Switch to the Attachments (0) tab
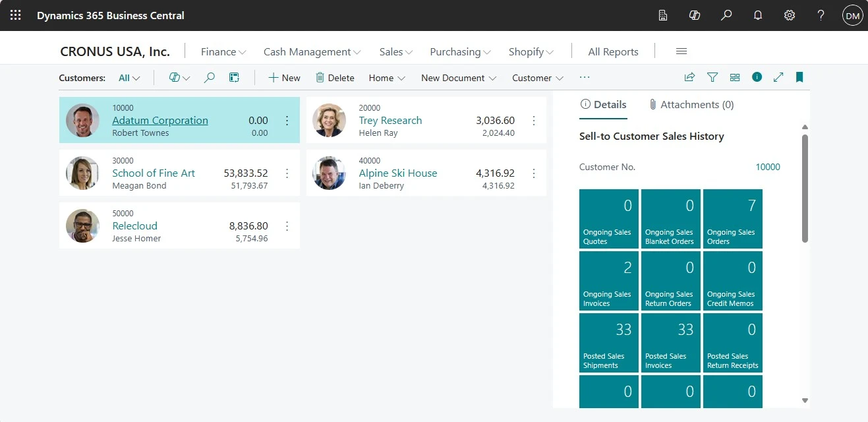 pyautogui.click(x=691, y=104)
